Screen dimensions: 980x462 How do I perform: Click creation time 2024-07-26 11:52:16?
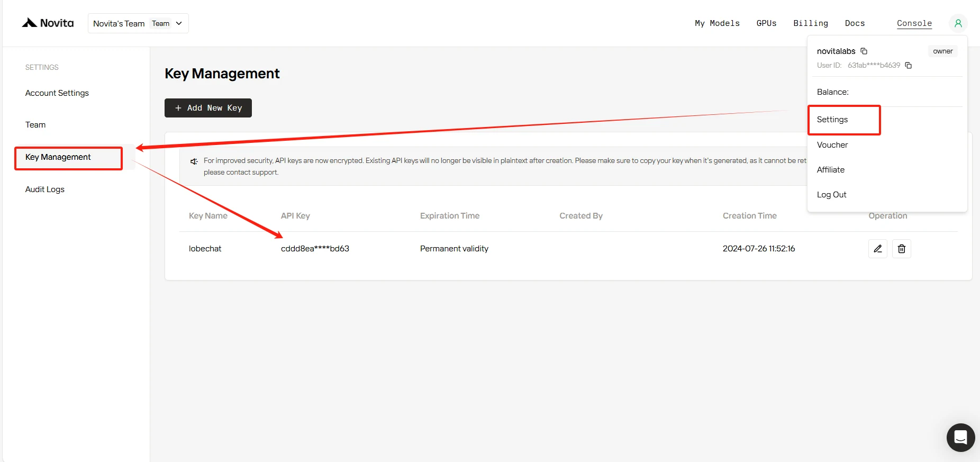[x=759, y=249]
